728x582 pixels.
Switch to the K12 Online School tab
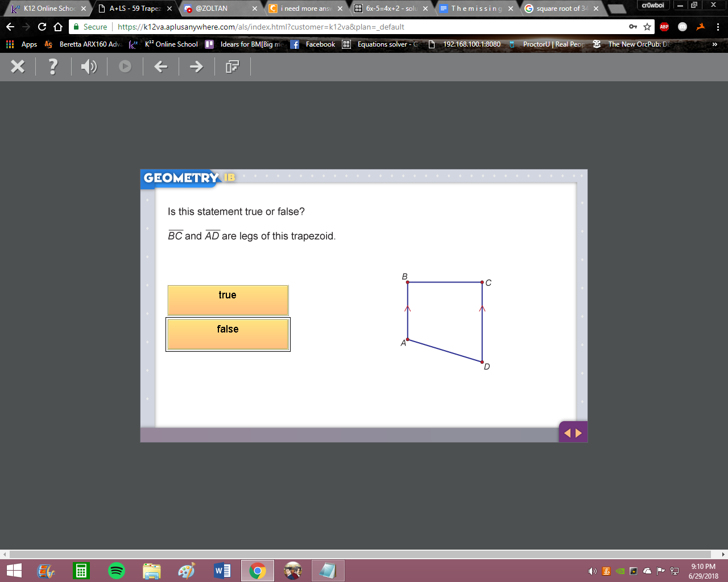[48, 9]
